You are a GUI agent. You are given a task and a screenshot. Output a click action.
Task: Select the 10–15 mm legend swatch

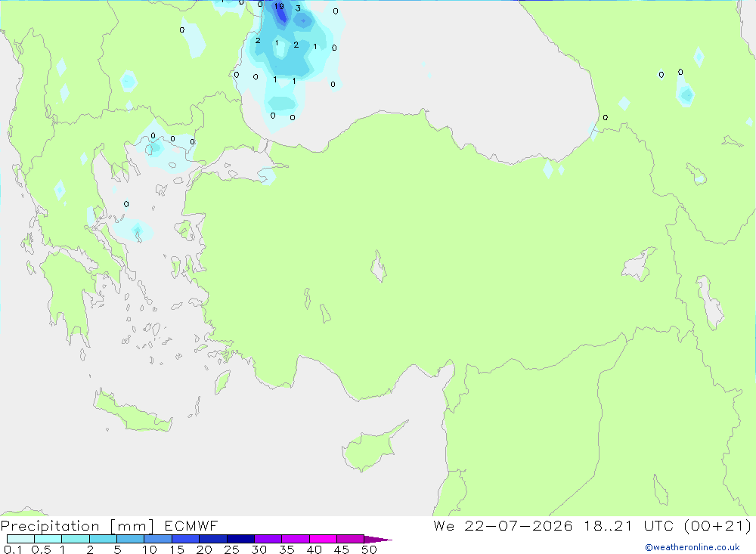[158, 539]
